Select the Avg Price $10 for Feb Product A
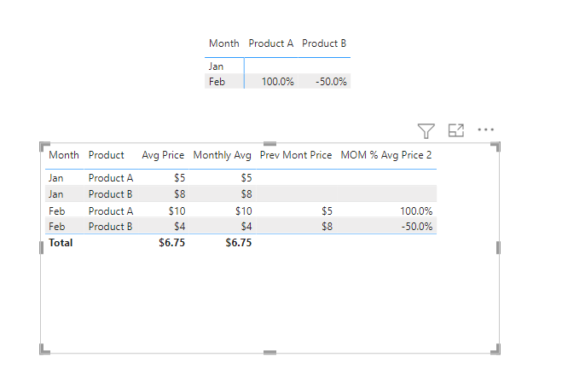The width and height of the screenshot is (562, 392). 177,211
